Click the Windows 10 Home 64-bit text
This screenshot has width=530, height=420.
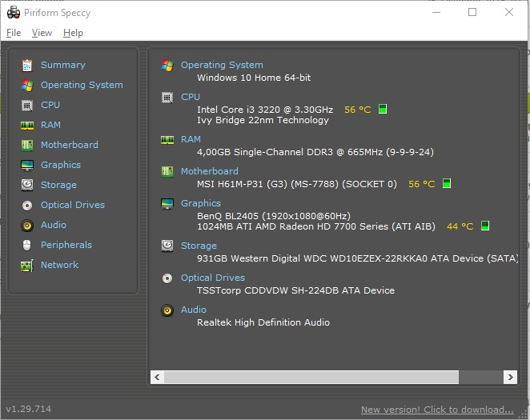[254, 78]
